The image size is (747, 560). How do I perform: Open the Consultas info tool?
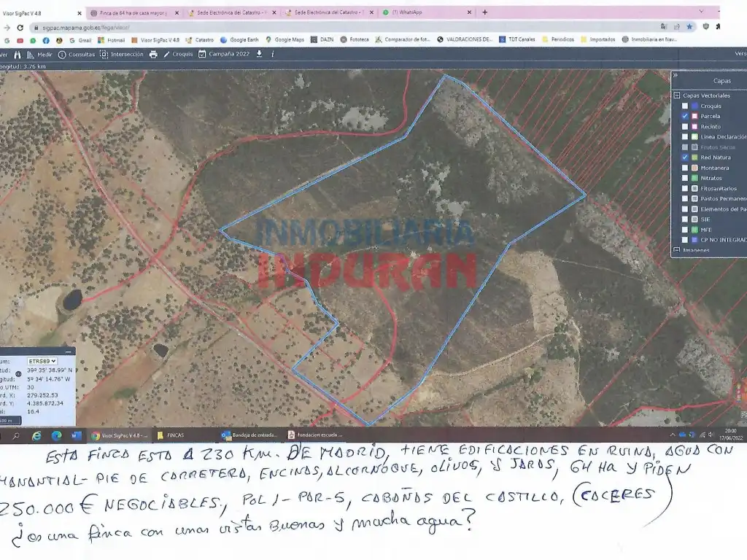[76, 54]
